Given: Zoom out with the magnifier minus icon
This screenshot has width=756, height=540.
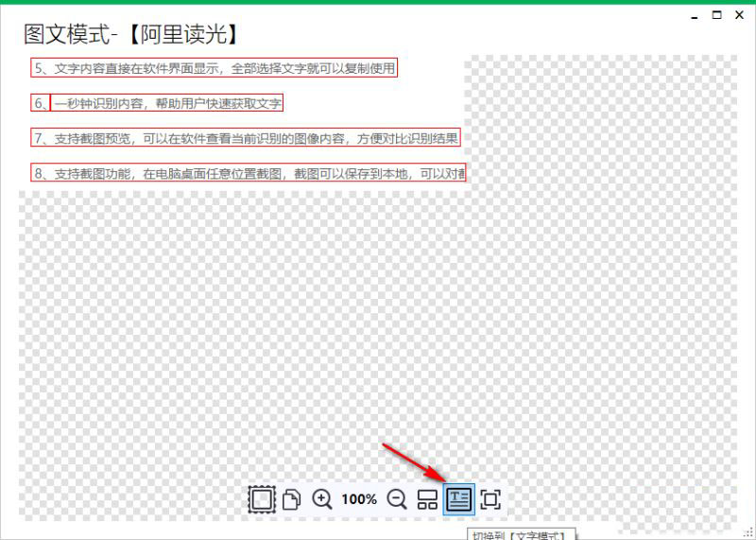Looking at the screenshot, I should [397, 499].
